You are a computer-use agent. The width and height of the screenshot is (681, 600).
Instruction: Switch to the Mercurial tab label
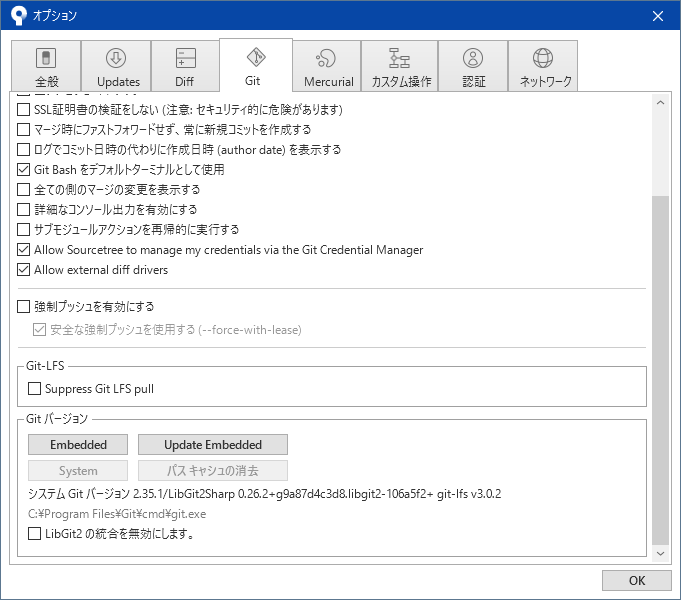click(329, 82)
